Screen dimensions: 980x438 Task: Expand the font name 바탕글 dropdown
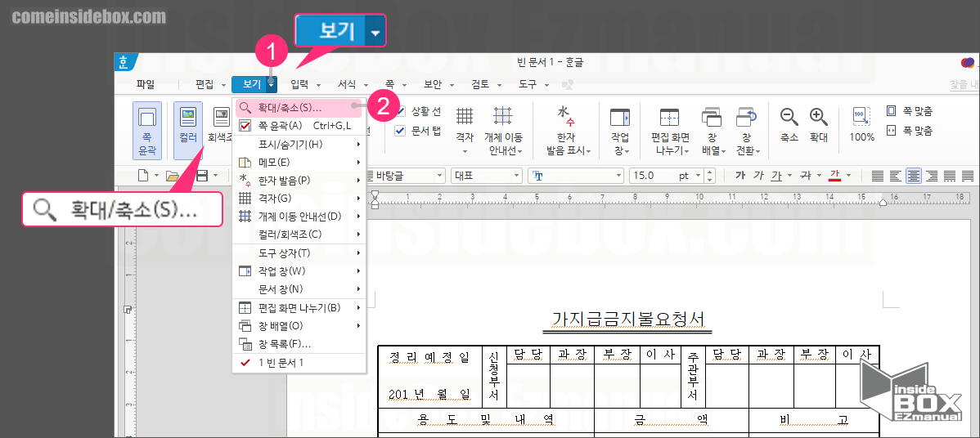point(439,176)
